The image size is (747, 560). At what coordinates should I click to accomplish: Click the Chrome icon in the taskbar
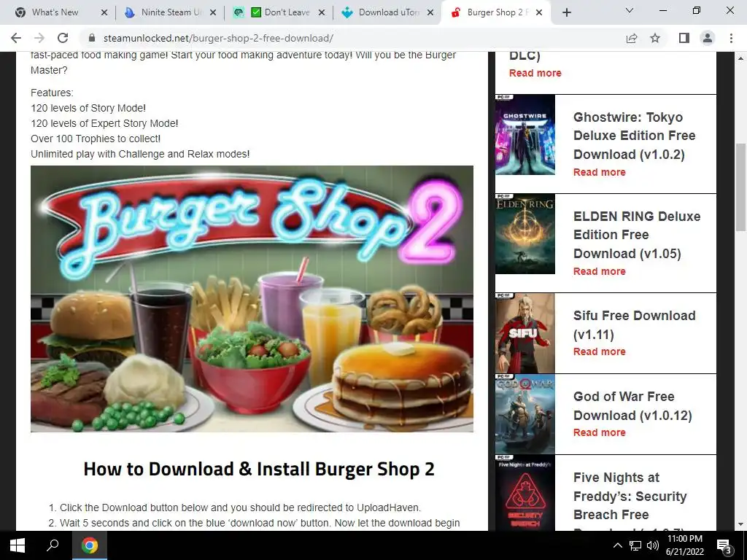pyautogui.click(x=89, y=545)
